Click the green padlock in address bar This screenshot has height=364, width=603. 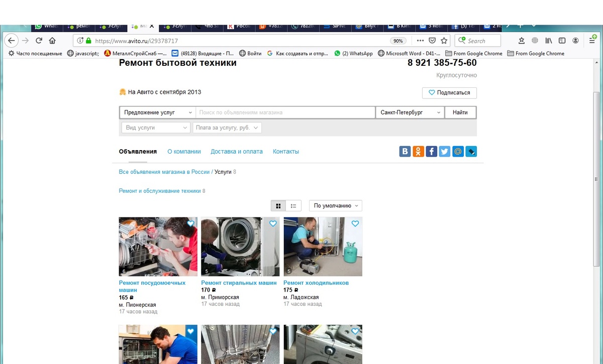coord(88,41)
